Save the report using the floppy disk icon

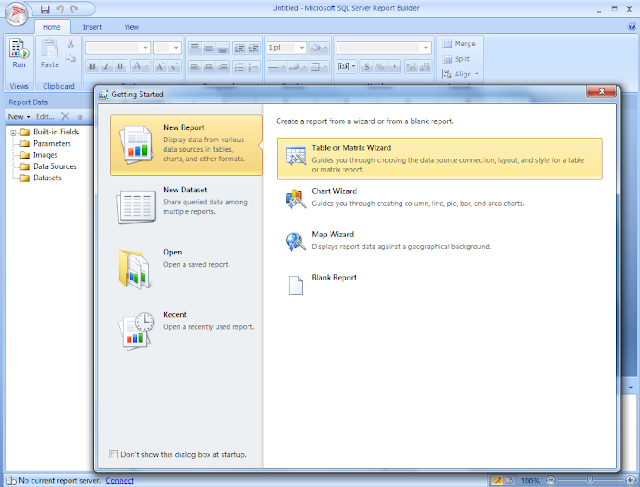(x=45, y=9)
